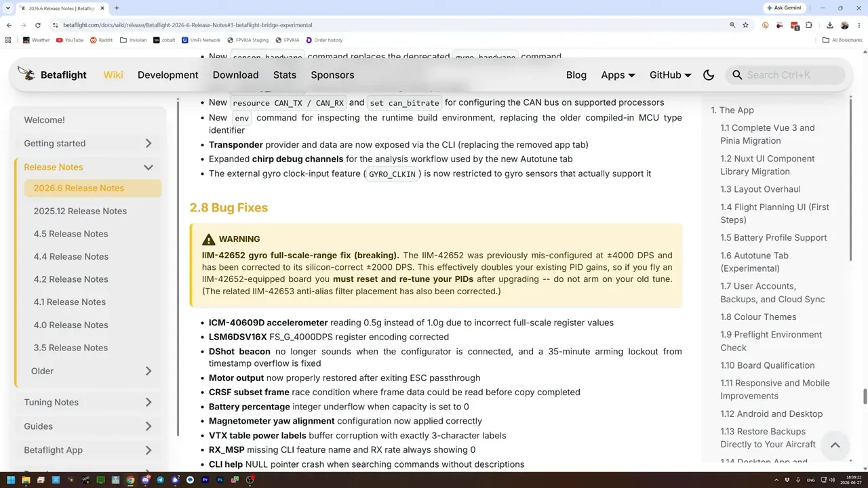Viewport: 868px width, 488px height.
Task: Open the Wiki nav item
Action: click(113, 75)
